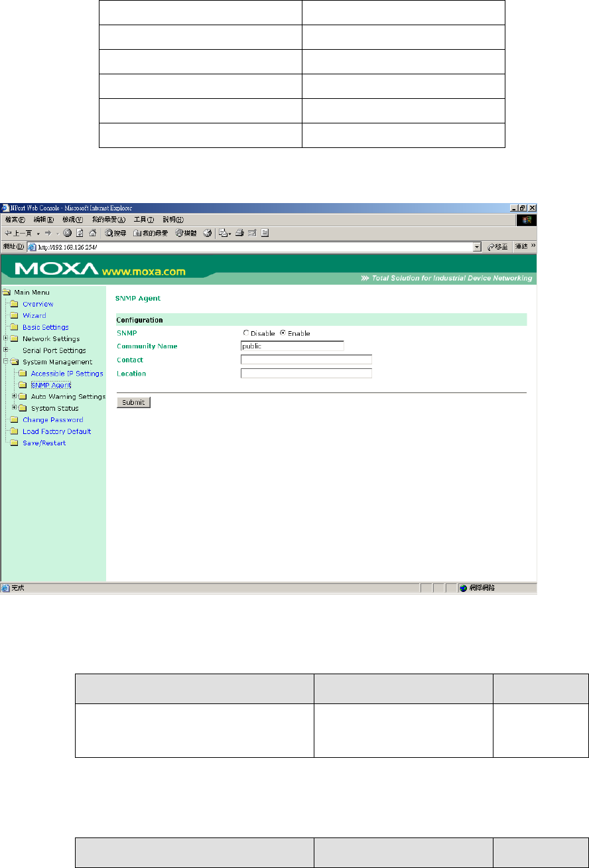Expand the Network Settings tree node
This screenshot has width=589, height=868.
tap(5, 338)
